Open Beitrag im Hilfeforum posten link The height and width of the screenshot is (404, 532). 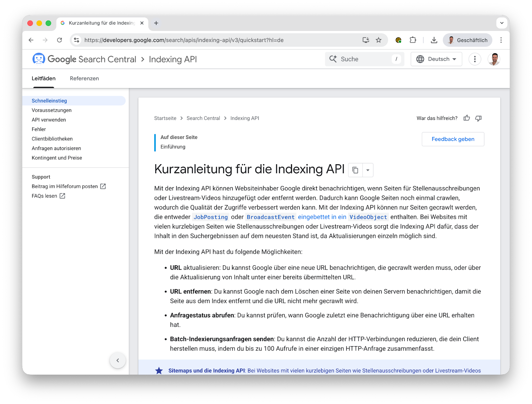[68, 187]
